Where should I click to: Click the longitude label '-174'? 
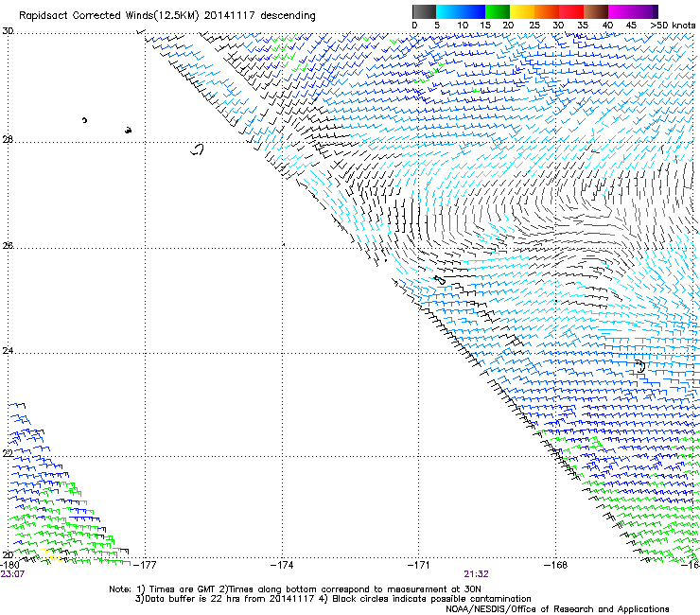[282, 565]
